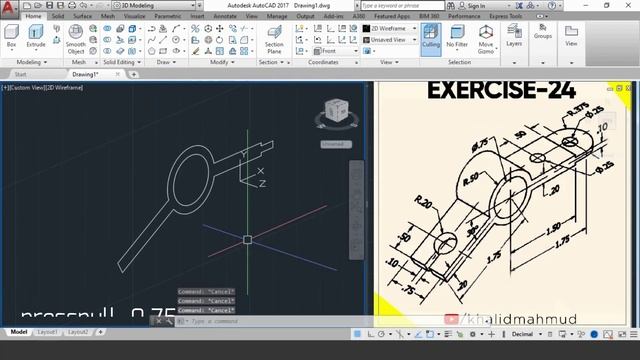Viewport: 640px width, 360px height.
Task: Add a new drawing tab with plus
Action: click(x=133, y=74)
